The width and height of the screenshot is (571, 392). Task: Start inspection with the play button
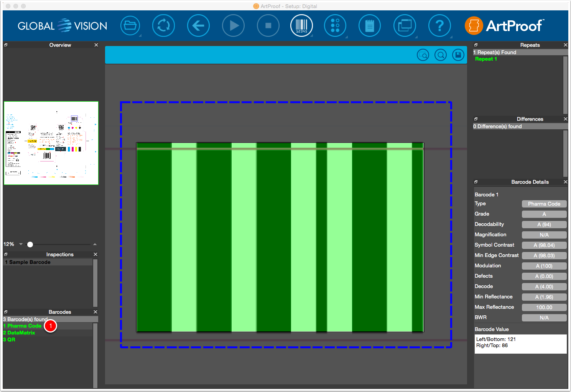click(233, 26)
